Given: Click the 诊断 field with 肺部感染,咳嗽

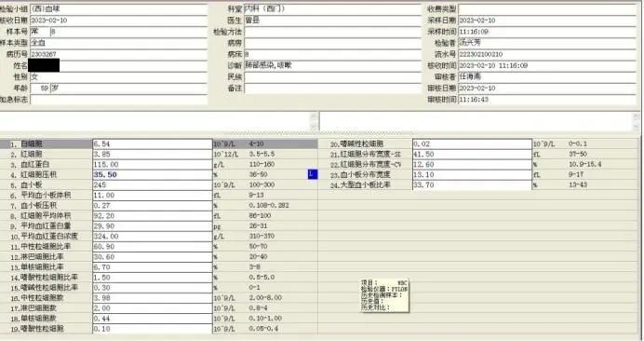Looking at the screenshot, I should 332,65.
